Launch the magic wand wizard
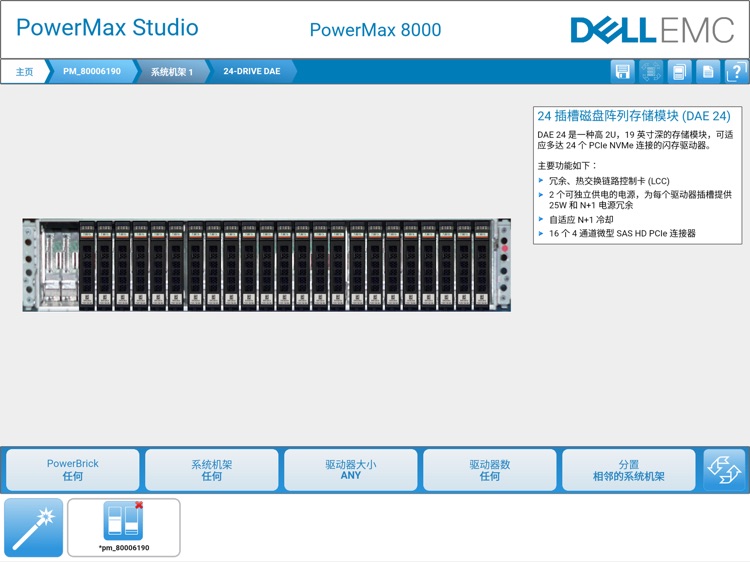 coord(33,528)
